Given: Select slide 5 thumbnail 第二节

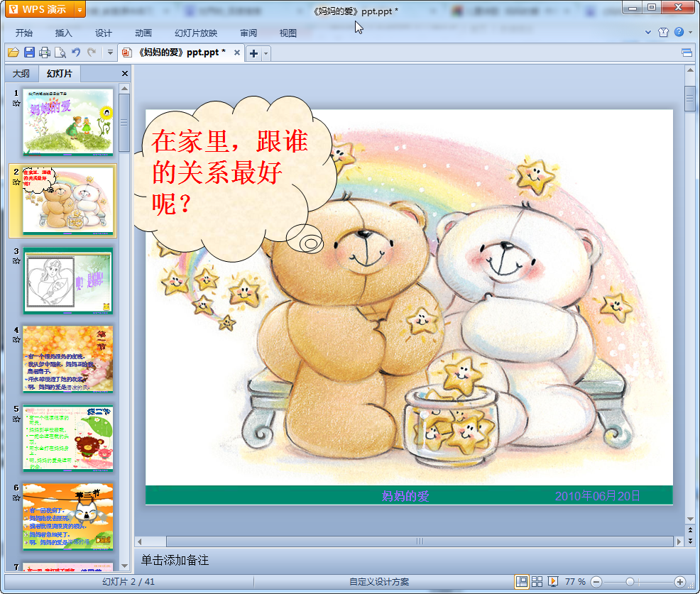Looking at the screenshot, I should click(x=68, y=439).
